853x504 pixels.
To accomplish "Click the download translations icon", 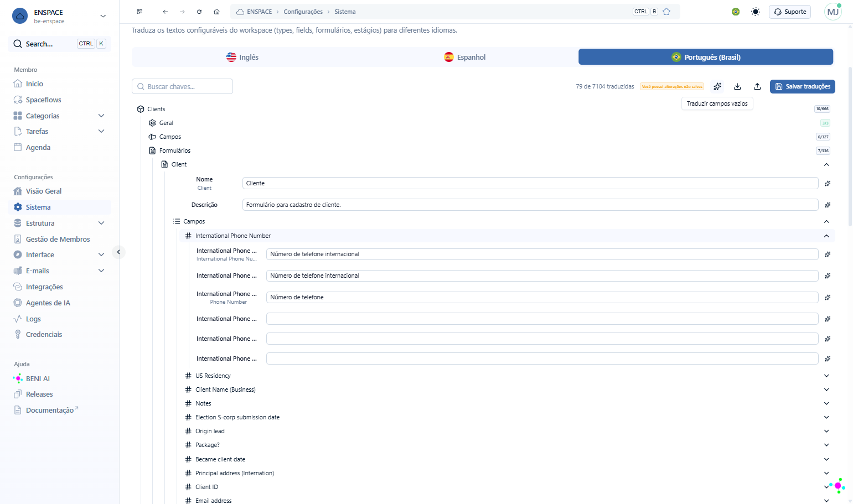I will click(737, 86).
